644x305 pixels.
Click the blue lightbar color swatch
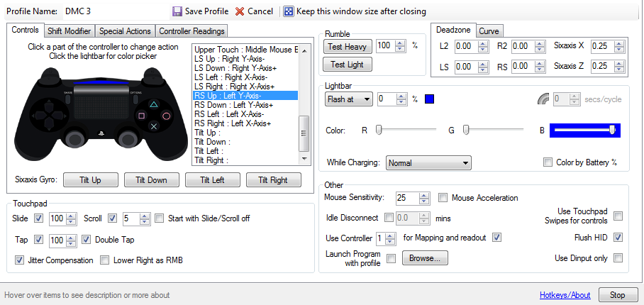coord(429,99)
